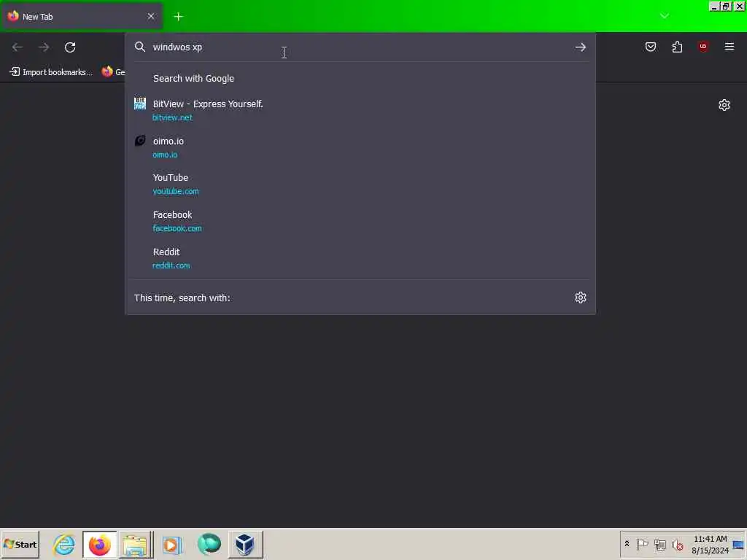Click the BitView favicon in suggestions
This screenshot has height=560, width=747.
click(x=140, y=104)
